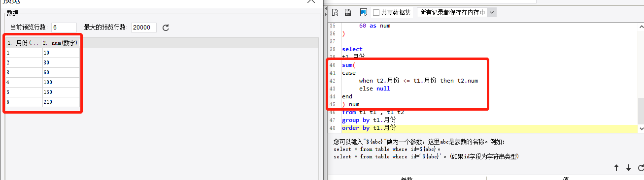Enable the 共享数据集 checkbox
Viewport: 644px width, 180px height.
pos(376,12)
